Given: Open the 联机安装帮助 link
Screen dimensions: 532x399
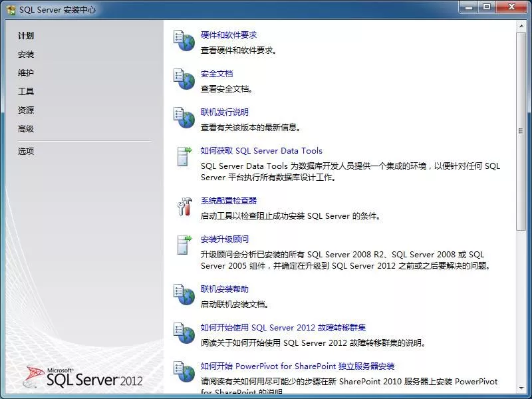Looking at the screenshot, I should pos(225,289).
